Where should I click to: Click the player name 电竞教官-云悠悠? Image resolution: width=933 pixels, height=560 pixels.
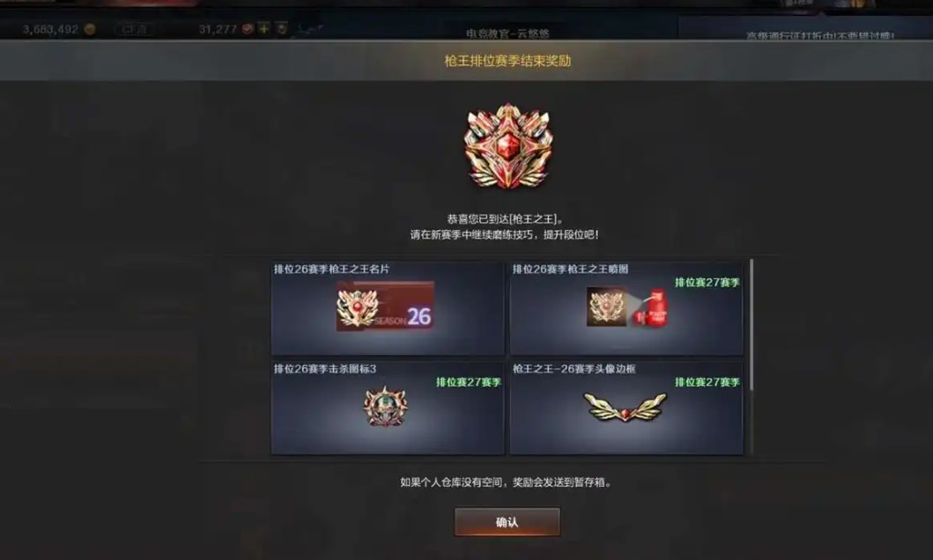click(x=507, y=33)
